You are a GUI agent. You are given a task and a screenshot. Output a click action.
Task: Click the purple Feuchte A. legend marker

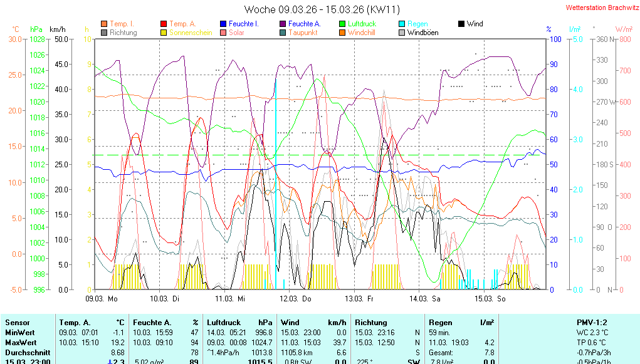[283, 24]
